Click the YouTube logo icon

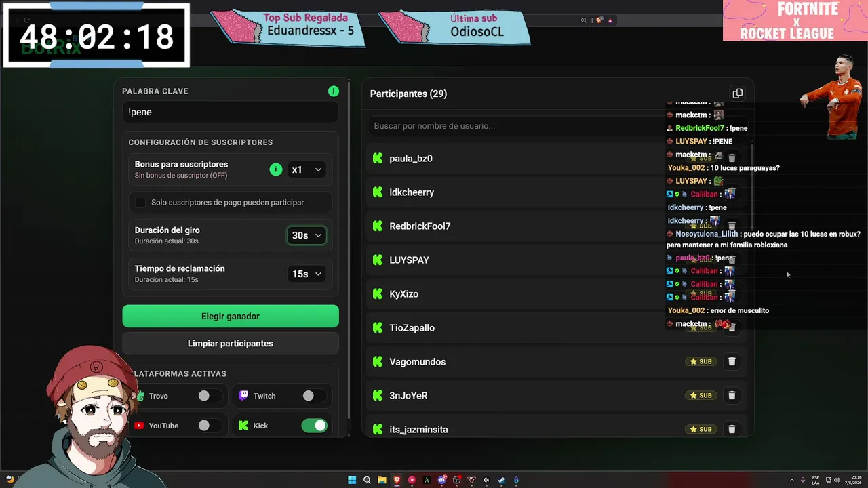139,426
